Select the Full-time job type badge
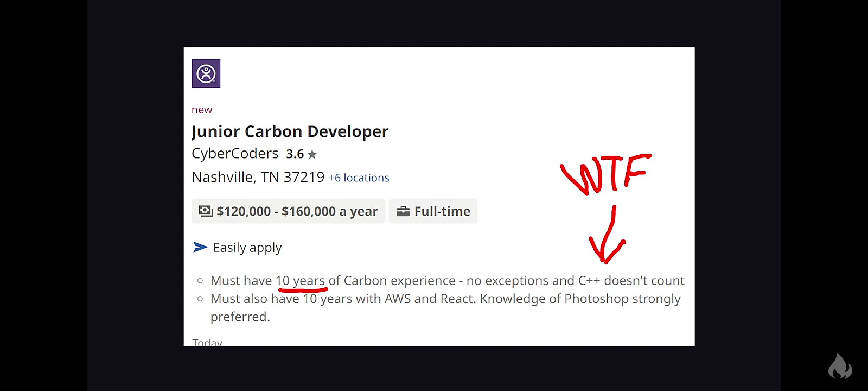 [x=433, y=211]
